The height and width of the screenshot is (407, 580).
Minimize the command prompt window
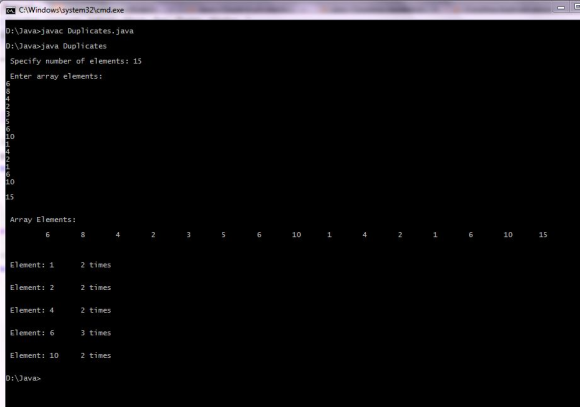(x=561, y=8)
